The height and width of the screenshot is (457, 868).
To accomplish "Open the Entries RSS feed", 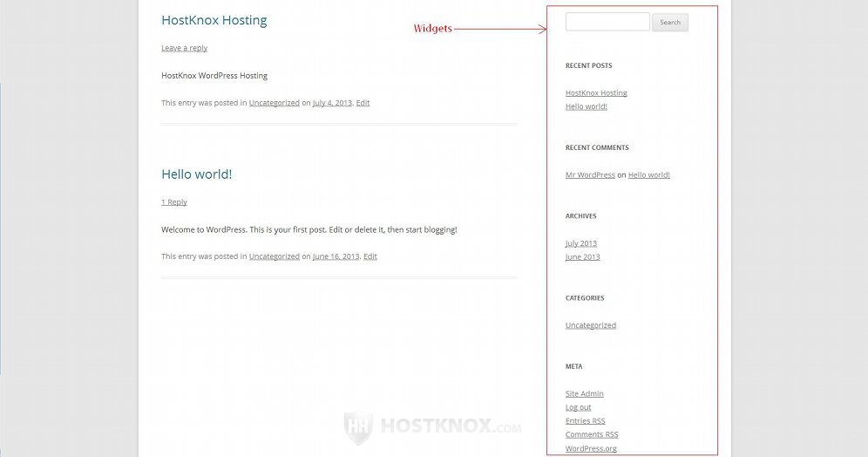I will (x=585, y=421).
